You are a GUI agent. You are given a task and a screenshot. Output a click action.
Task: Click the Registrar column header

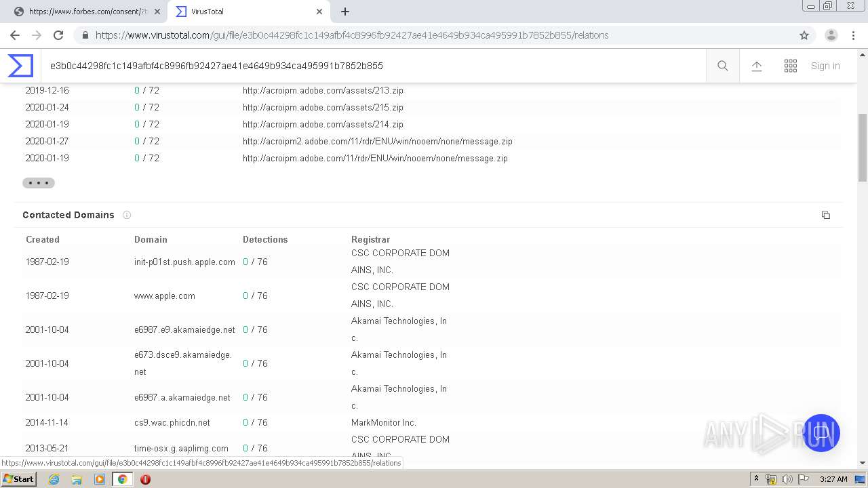(x=370, y=239)
